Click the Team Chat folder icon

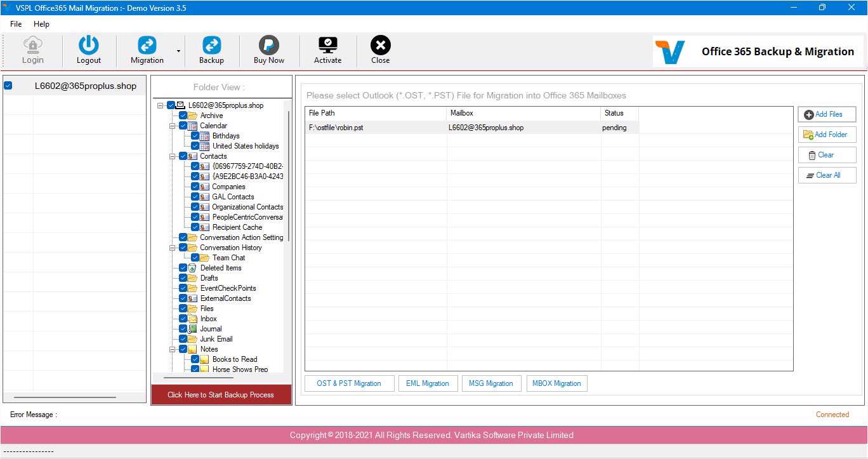pyautogui.click(x=205, y=258)
